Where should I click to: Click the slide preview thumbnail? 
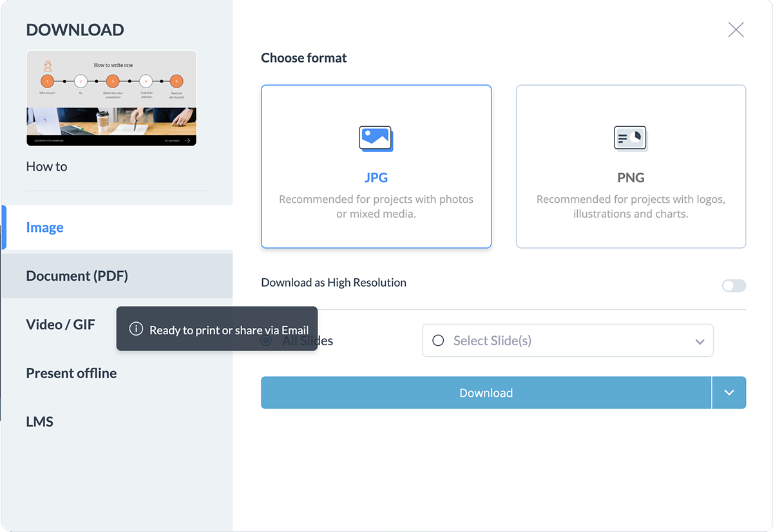(111, 98)
